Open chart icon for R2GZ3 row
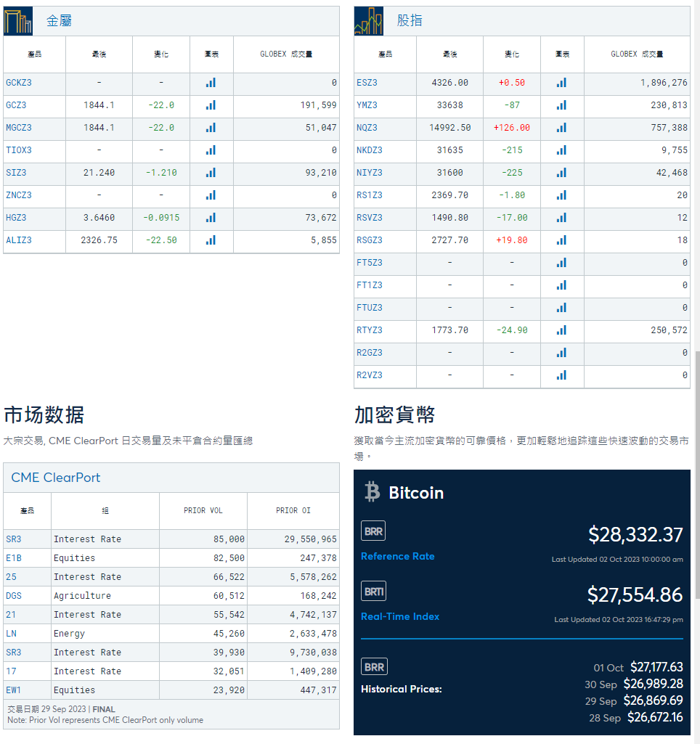Image resolution: width=700 pixels, height=744 pixels. coord(561,353)
